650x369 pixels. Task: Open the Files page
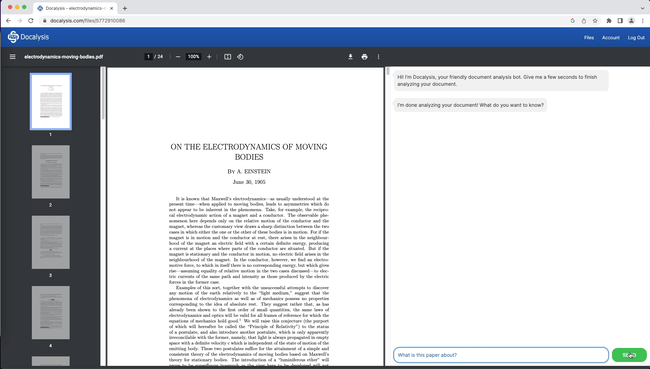pyautogui.click(x=589, y=37)
